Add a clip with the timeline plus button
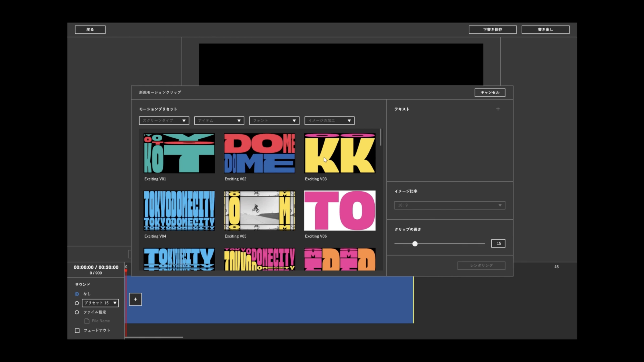This screenshot has width=644, height=362. [135, 299]
